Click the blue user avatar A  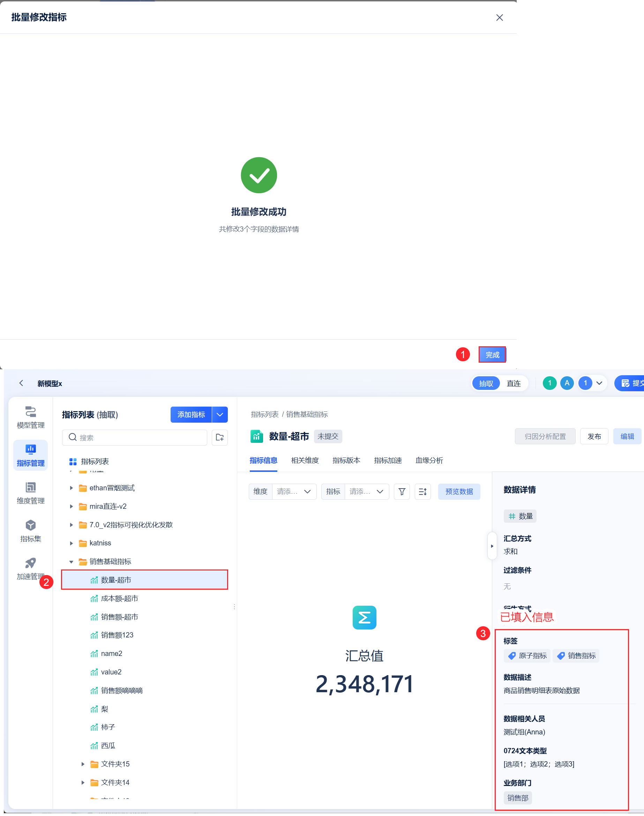click(567, 383)
